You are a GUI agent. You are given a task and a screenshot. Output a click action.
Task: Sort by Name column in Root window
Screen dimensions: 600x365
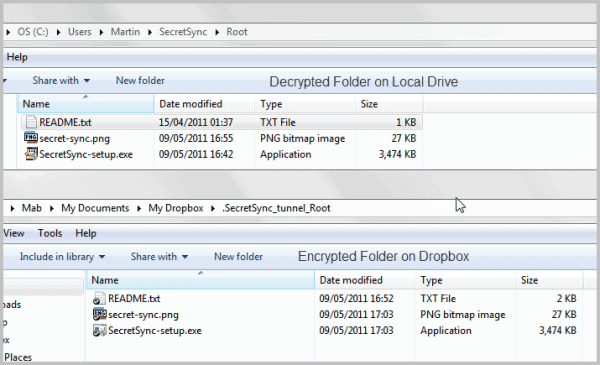(86, 104)
